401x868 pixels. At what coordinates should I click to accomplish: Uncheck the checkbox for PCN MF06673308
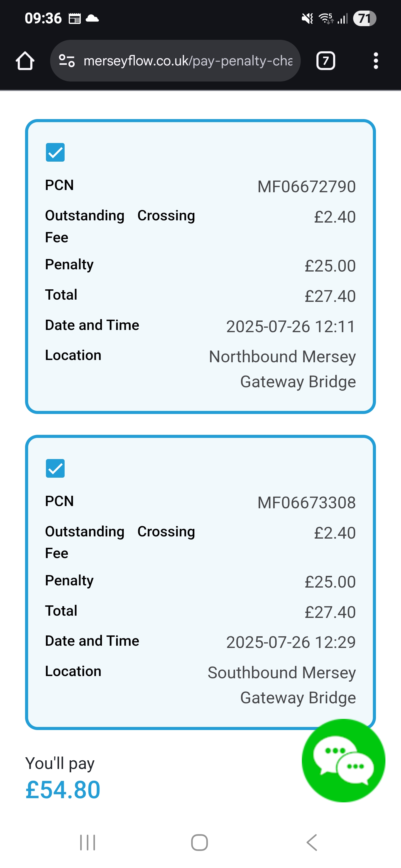[x=55, y=468]
